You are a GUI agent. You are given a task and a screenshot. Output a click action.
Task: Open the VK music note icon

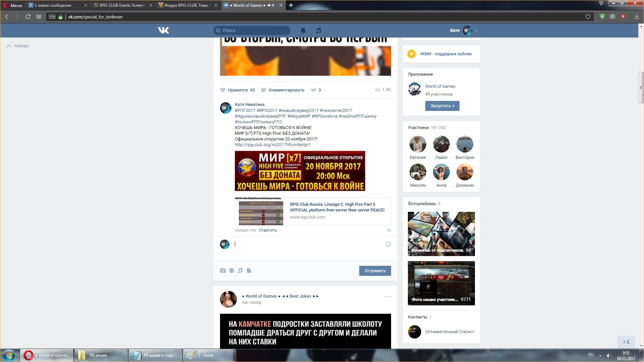319,31
